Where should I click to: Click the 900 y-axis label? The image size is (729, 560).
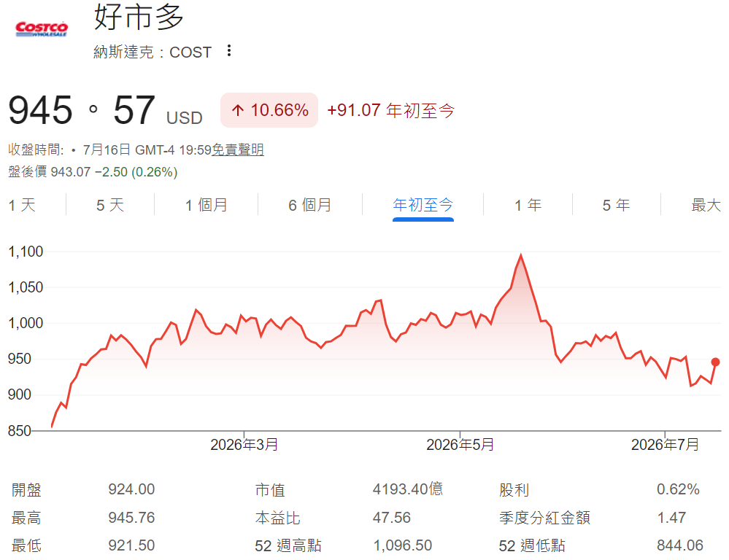[20, 394]
